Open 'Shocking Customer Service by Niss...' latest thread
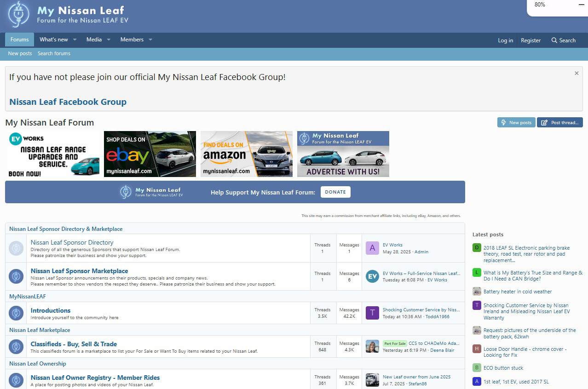 click(421, 310)
